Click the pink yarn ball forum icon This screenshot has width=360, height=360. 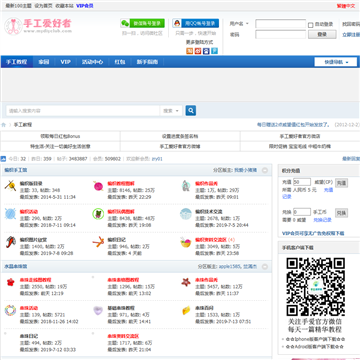[98, 186]
